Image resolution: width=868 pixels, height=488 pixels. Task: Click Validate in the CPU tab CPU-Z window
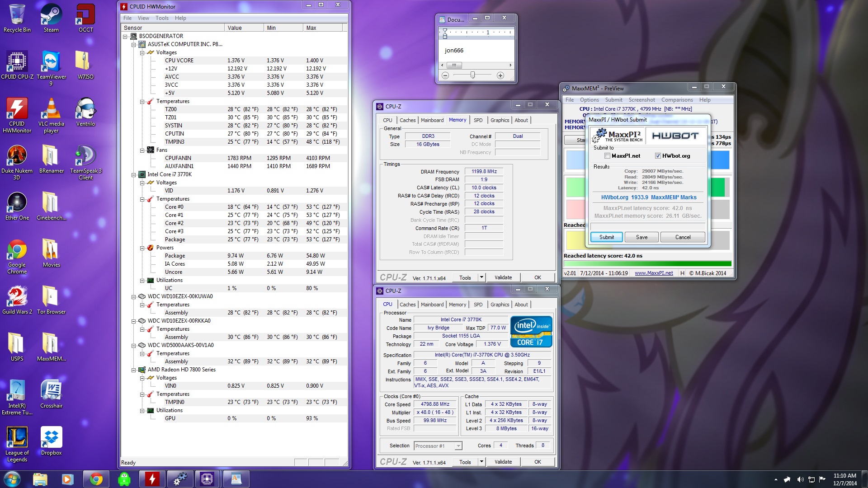click(x=503, y=462)
